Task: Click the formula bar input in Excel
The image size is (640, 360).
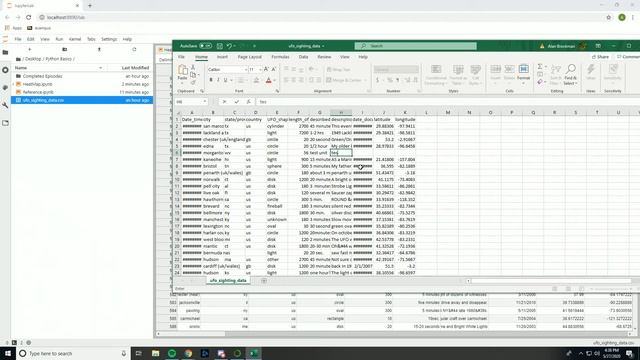Action: (447, 102)
